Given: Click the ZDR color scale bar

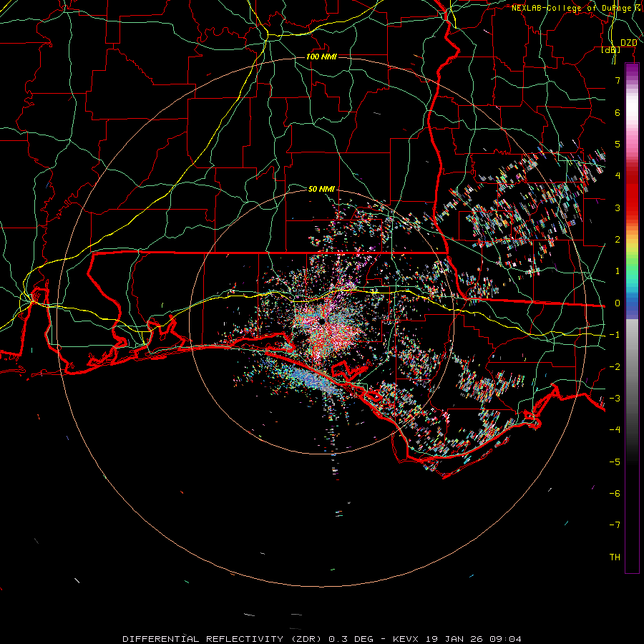Looking at the screenshot, I should pyautogui.click(x=632, y=318).
